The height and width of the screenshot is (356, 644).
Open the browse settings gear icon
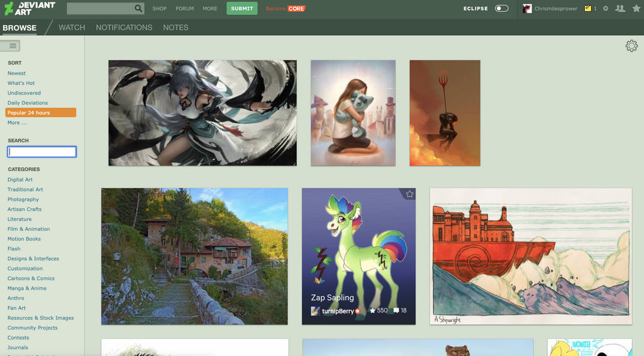click(x=631, y=45)
